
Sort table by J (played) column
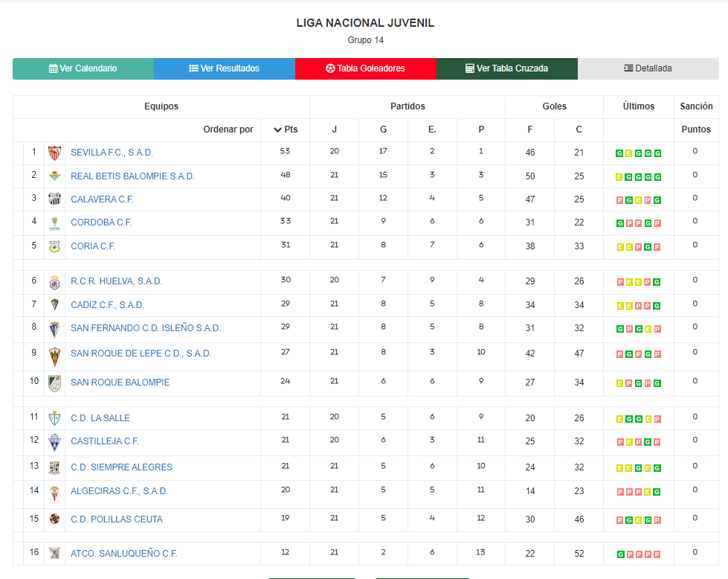pos(335,129)
